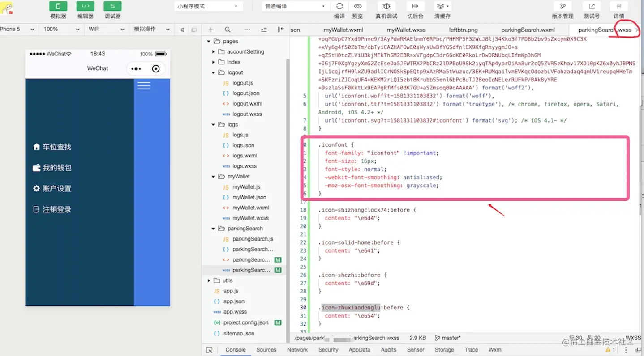Open the clear cache layers icon
The width and height of the screenshot is (644, 356).
(x=442, y=6)
